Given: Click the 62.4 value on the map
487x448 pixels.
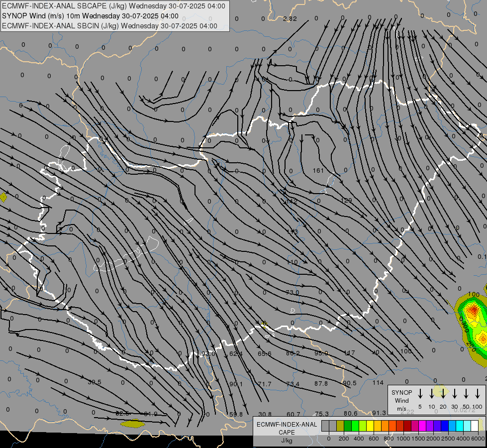Looking at the screenshot, I should point(236,353).
